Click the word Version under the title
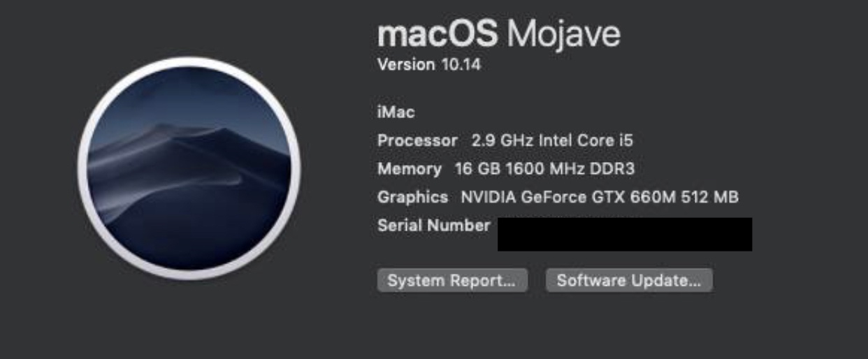The height and width of the screenshot is (359, 868). (406, 65)
